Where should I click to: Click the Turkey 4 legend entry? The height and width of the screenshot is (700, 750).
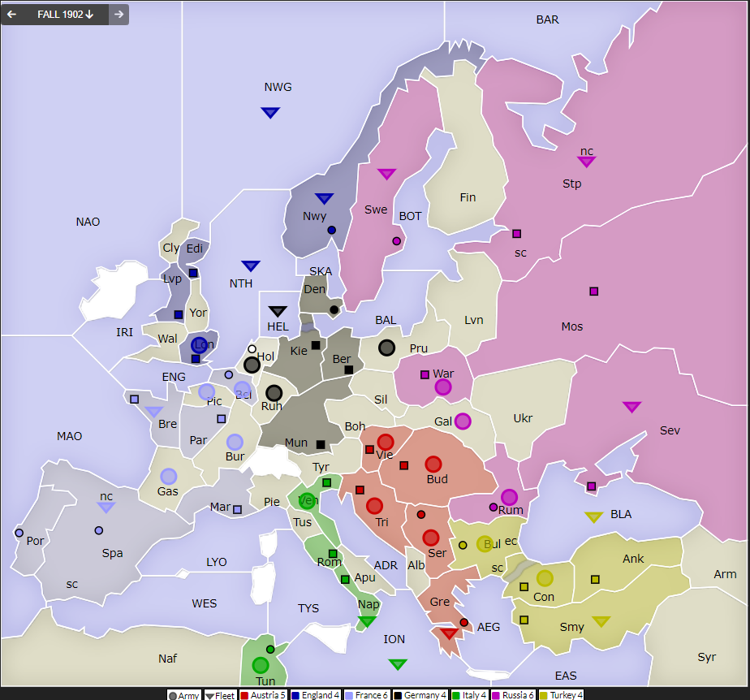click(x=561, y=695)
